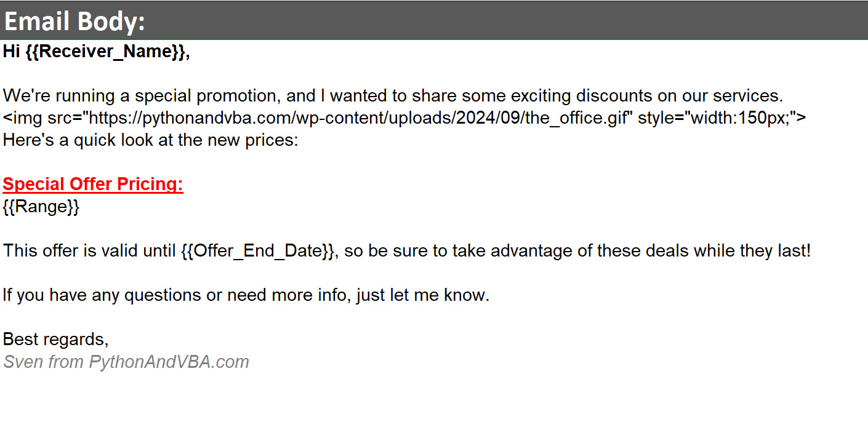Click the "Best regards," line

coord(55,339)
